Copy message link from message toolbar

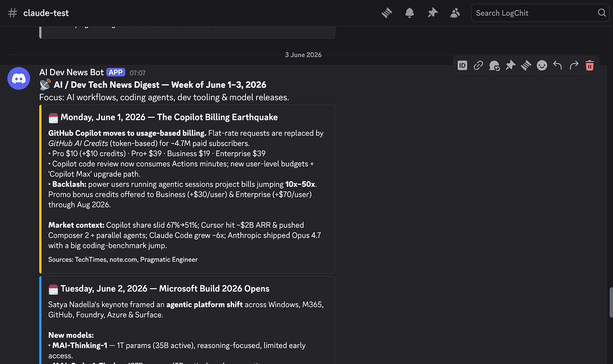479,66
